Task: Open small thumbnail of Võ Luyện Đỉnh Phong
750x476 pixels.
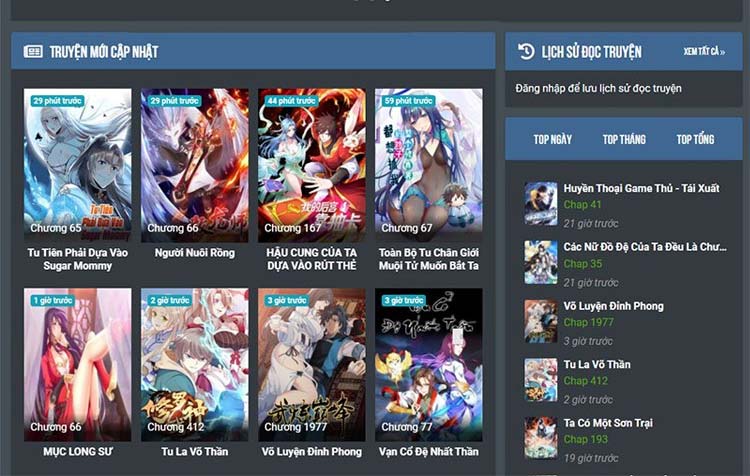Action: click(x=541, y=321)
